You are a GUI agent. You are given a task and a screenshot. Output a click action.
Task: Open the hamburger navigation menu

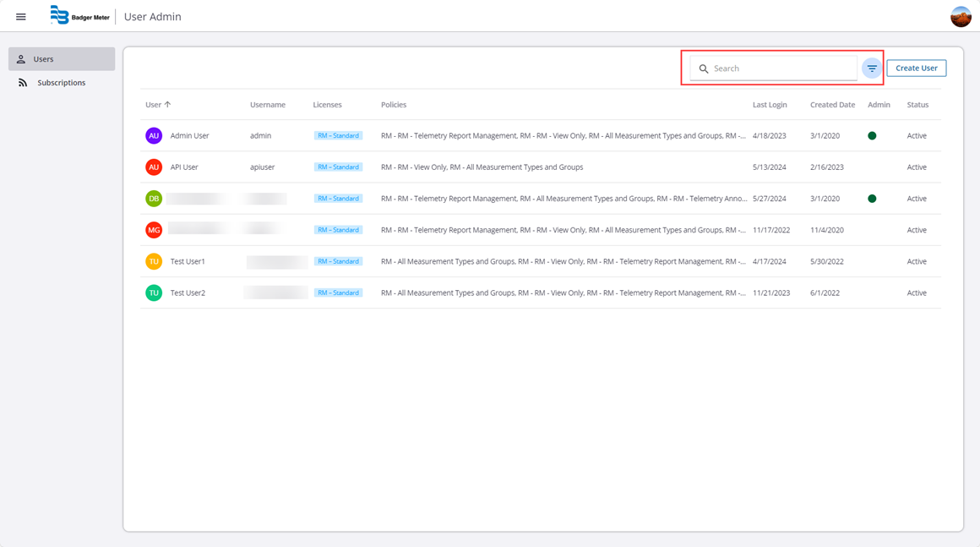[21, 17]
